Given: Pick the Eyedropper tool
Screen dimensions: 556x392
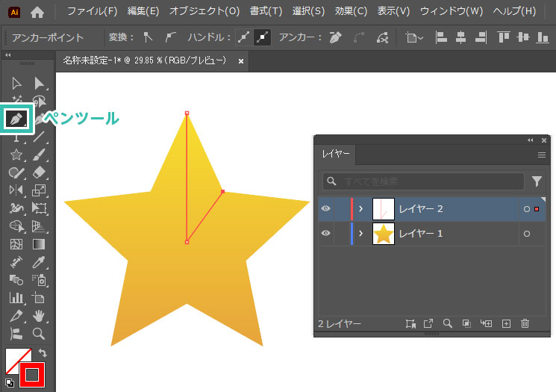Looking at the screenshot, I should (x=39, y=262).
